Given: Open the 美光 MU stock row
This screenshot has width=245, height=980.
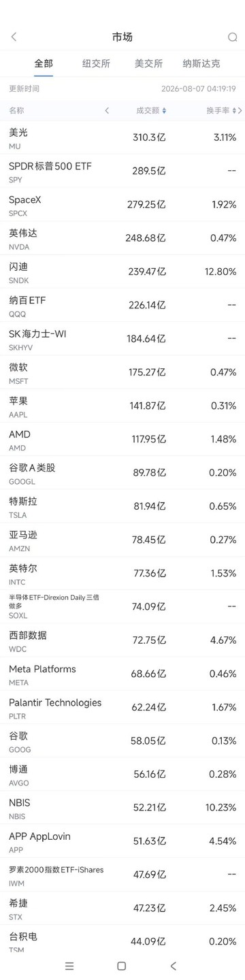Looking at the screenshot, I should pyautogui.click(x=122, y=137).
